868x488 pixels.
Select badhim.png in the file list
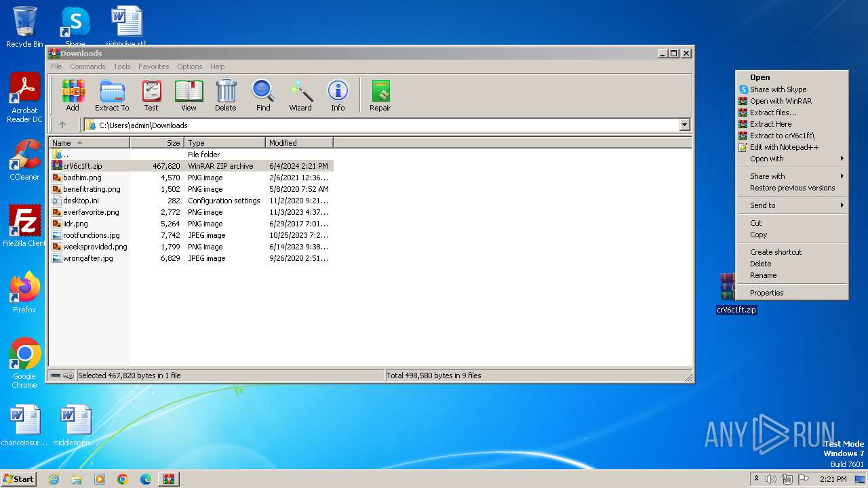pos(191,178)
